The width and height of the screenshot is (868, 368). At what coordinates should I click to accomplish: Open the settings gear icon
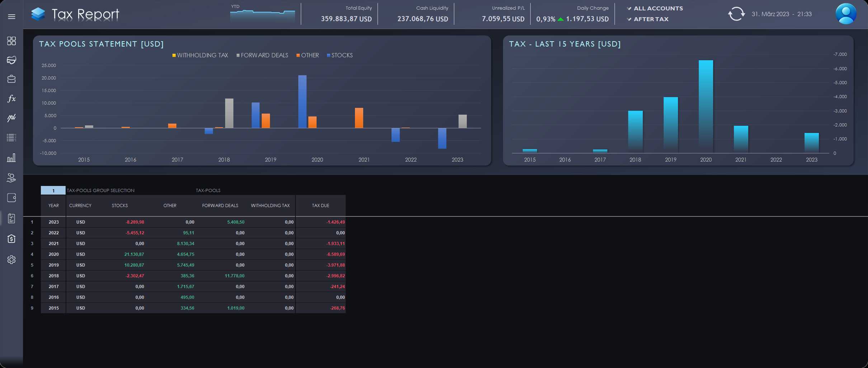tap(11, 260)
